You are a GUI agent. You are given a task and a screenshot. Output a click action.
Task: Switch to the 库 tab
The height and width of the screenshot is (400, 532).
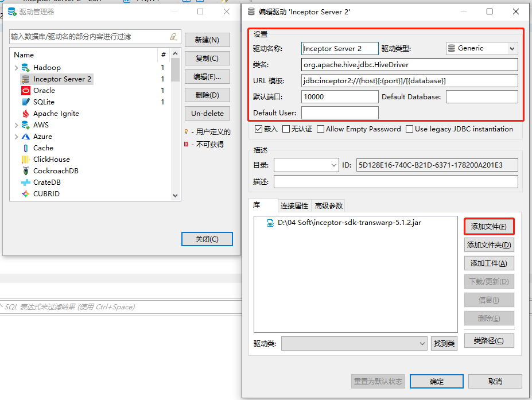coord(263,205)
